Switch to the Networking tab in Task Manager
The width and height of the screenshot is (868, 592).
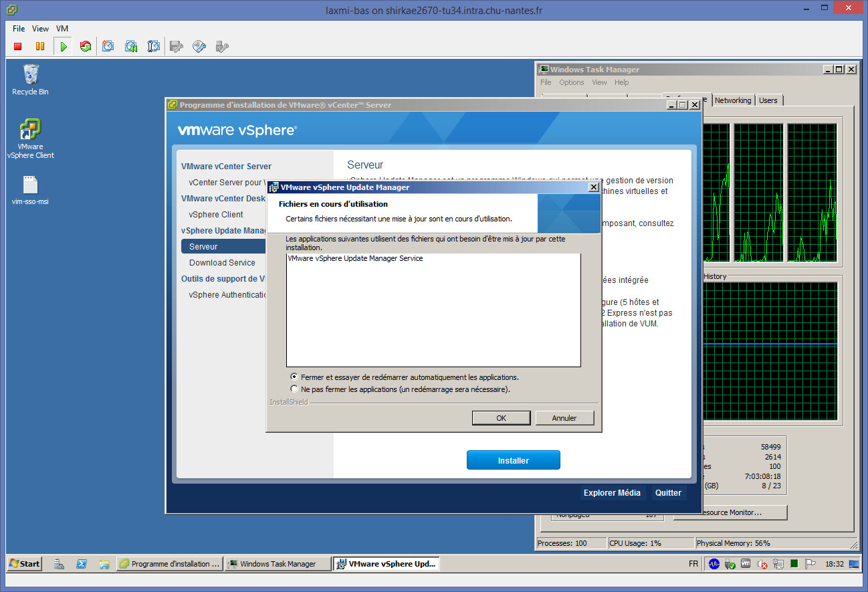click(733, 100)
